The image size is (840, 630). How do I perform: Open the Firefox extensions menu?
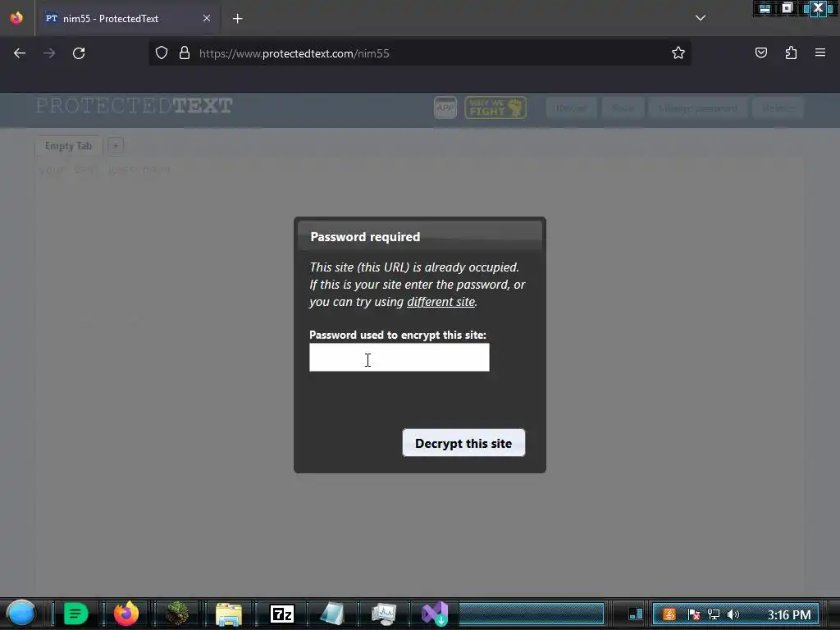click(791, 53)
